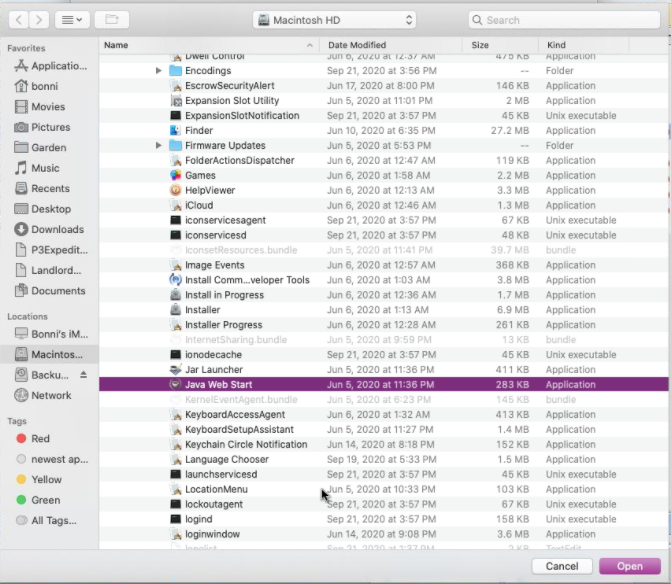Select the Games application icon
The height and width of the screenshot is (584, 671).
[176, 175]
